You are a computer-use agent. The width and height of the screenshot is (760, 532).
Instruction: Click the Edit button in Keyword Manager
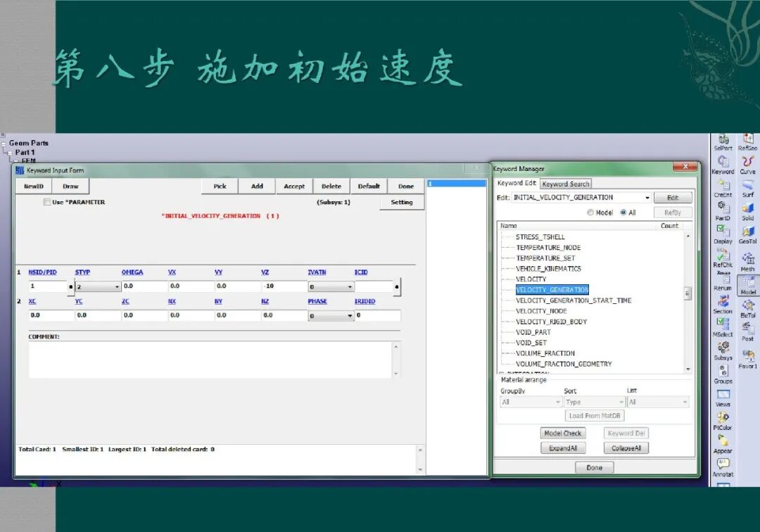pos(673,198)
